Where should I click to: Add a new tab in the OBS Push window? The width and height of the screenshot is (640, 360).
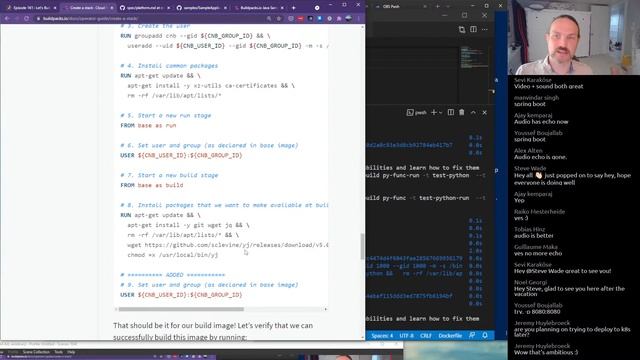[x=438, y=7]
